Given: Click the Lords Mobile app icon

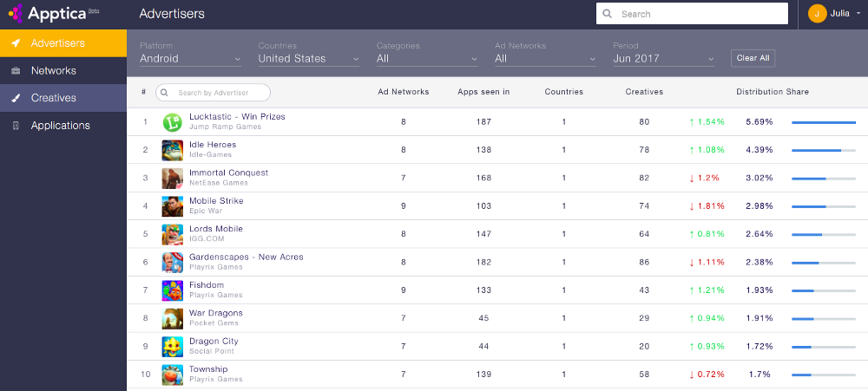Looking at the screenshot, I should tap(172, 234).
